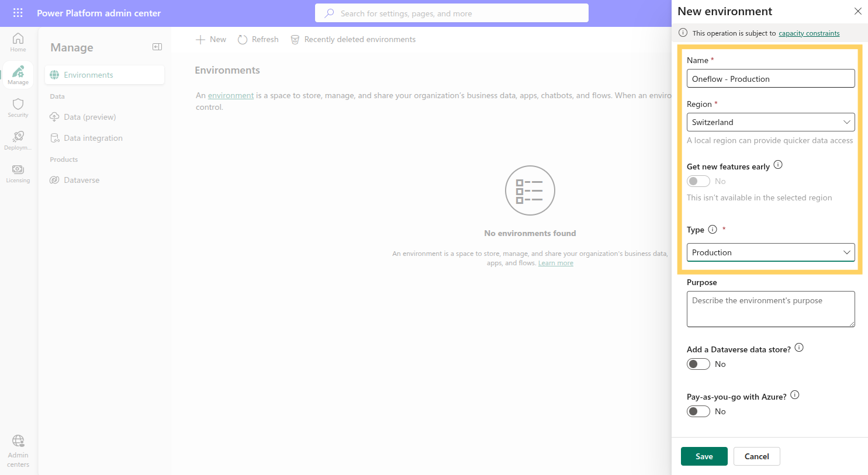Click the Power Platform admin center title

[x=99, y=13]
